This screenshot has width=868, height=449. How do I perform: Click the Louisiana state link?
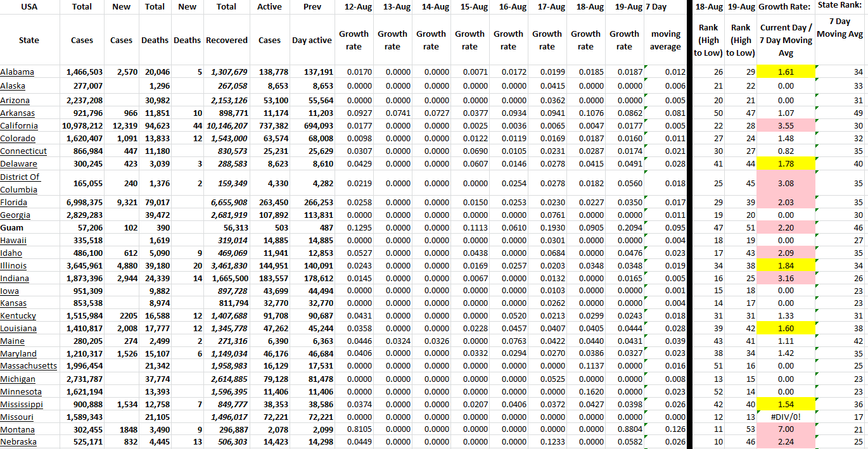tap(18, 329)
